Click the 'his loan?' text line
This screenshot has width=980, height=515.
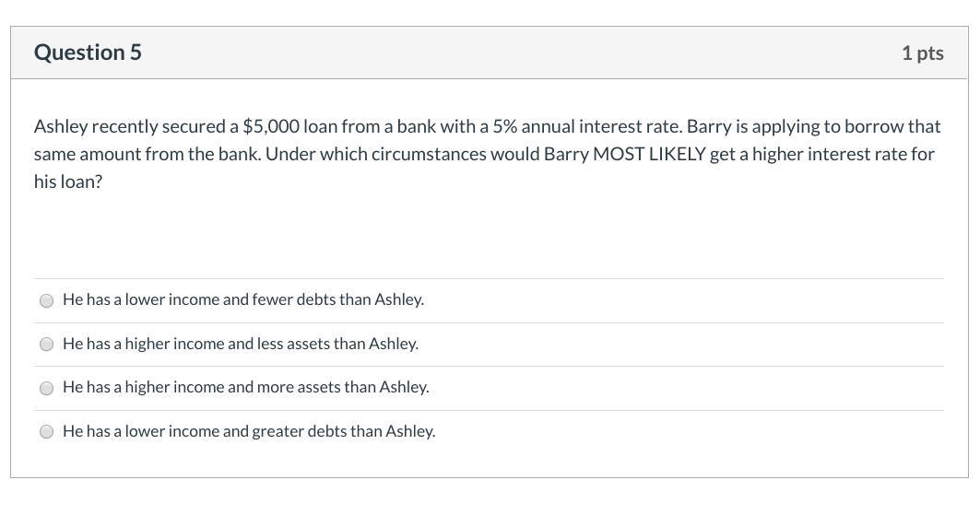point(68,181)
